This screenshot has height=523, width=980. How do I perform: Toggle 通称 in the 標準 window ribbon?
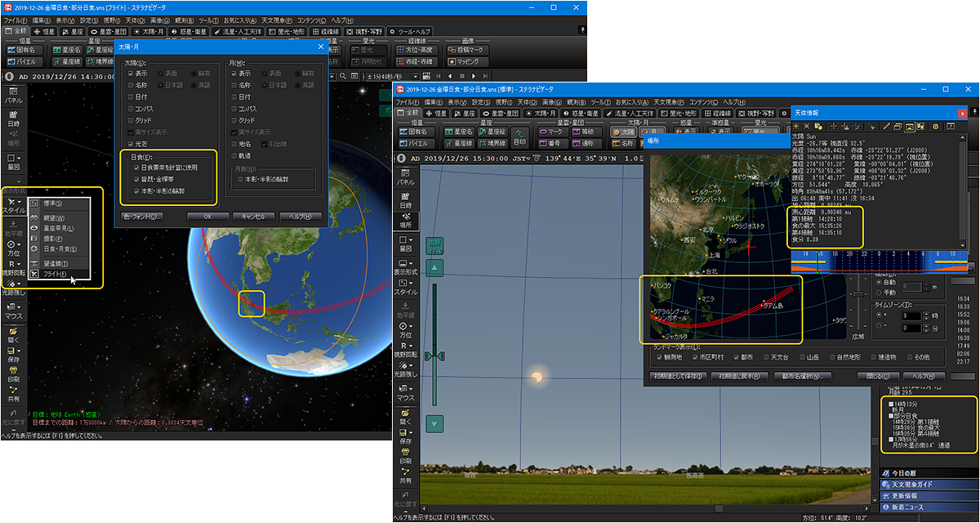point(586,142)
